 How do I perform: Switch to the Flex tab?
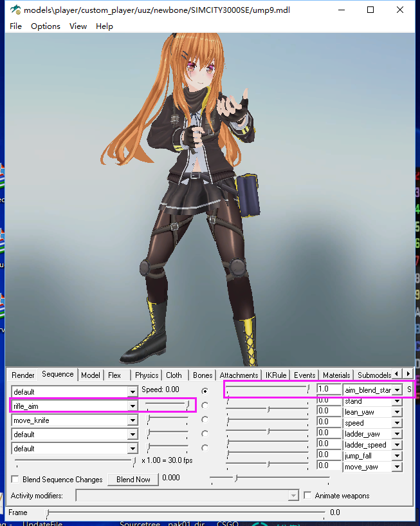[114, 375]
